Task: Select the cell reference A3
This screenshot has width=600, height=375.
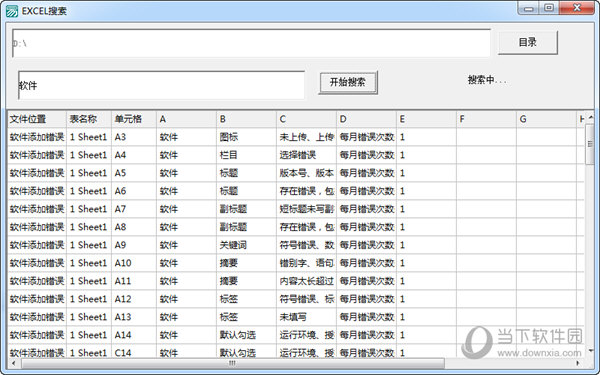Action: coord(134,137)
